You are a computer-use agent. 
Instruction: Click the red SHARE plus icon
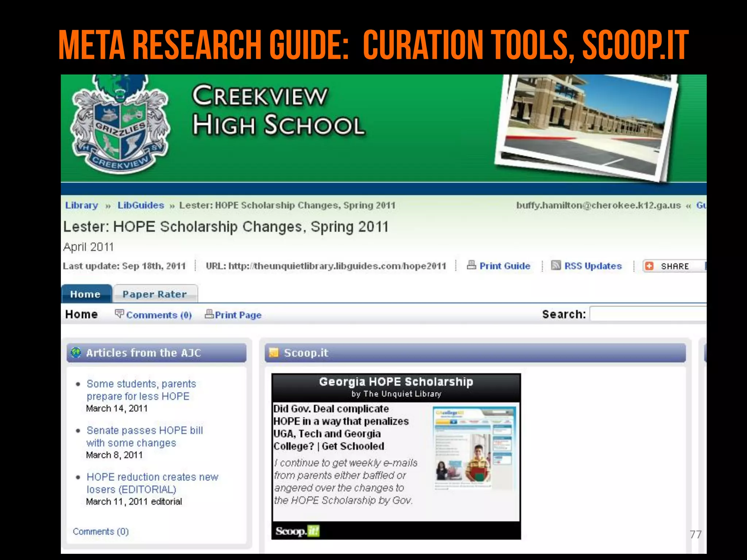pos(649,266)
